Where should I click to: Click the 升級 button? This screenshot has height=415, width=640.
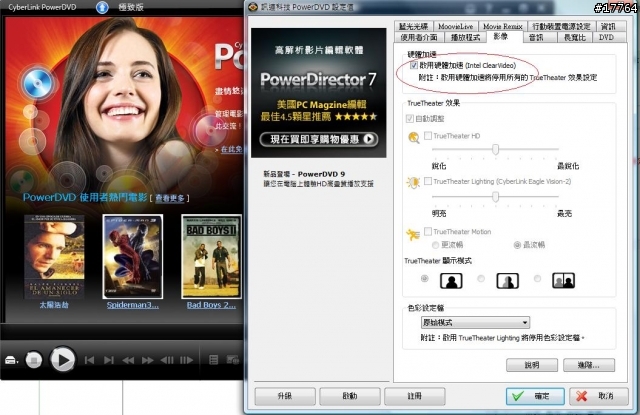tap(285, 396)
